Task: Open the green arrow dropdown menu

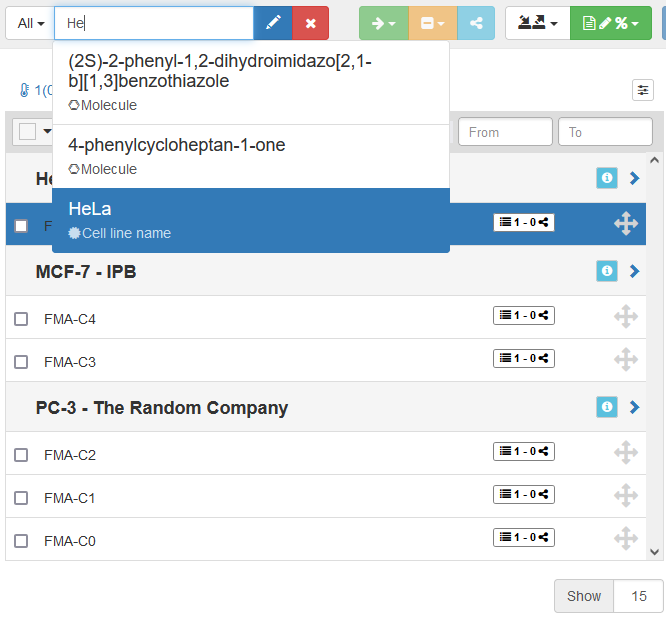Action: coord(383,23)
